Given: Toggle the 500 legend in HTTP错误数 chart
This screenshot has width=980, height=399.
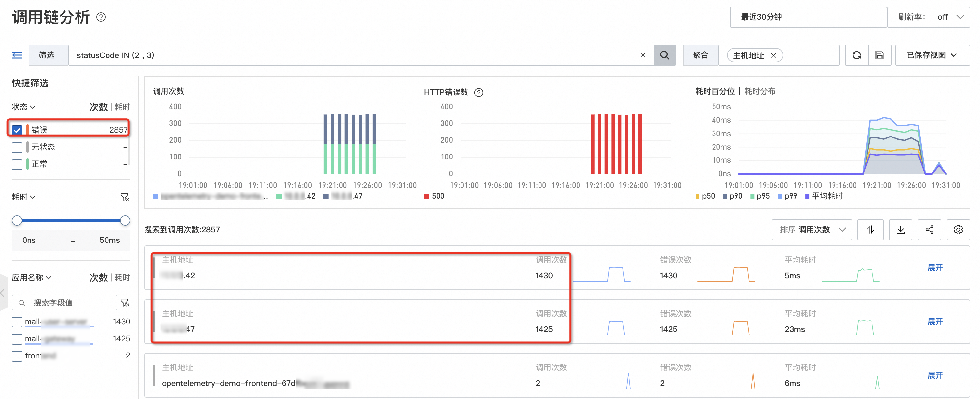Looking at the screenshot, I should 434,196.
